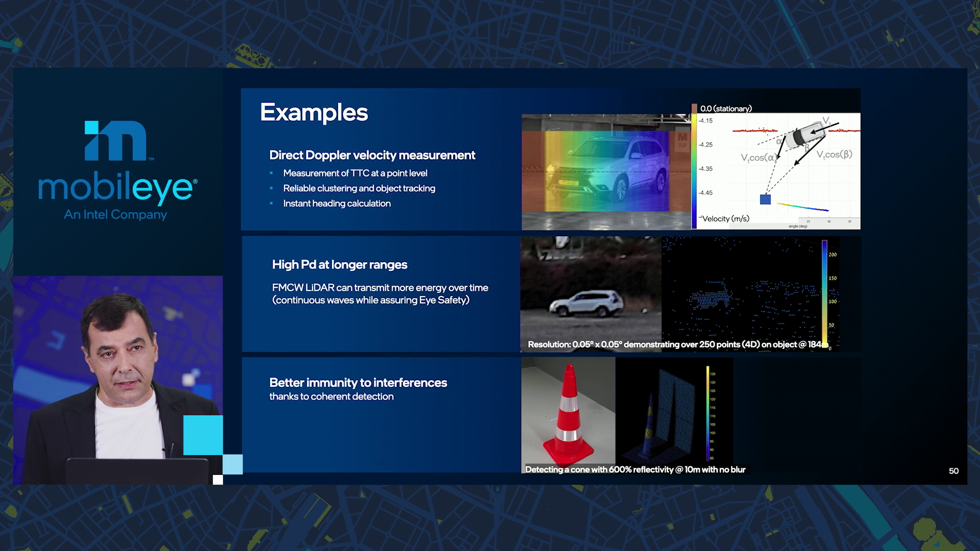Click 'FMCW LiDAR can transmit more energy' line

tap(380, 288)
